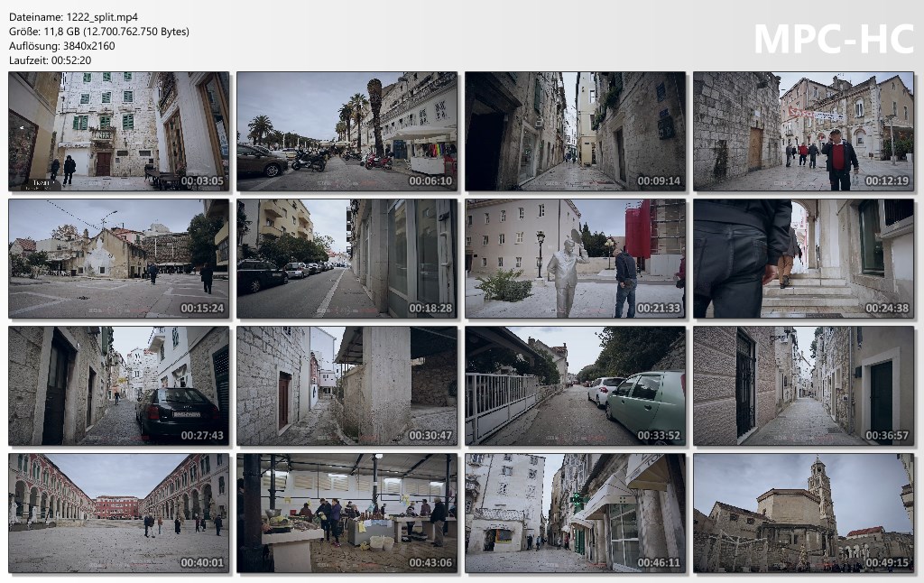Select the thumbnail timestamped 00:09:14

[x=575, y=132]
